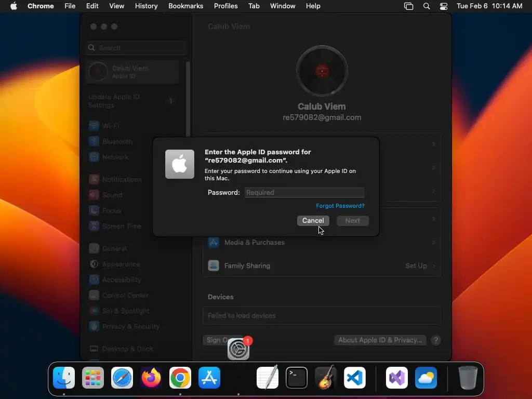Open the Weather cloud app in Dock
Image resolution: width=532 pixels, height=399 pixels.
point(426,378)
